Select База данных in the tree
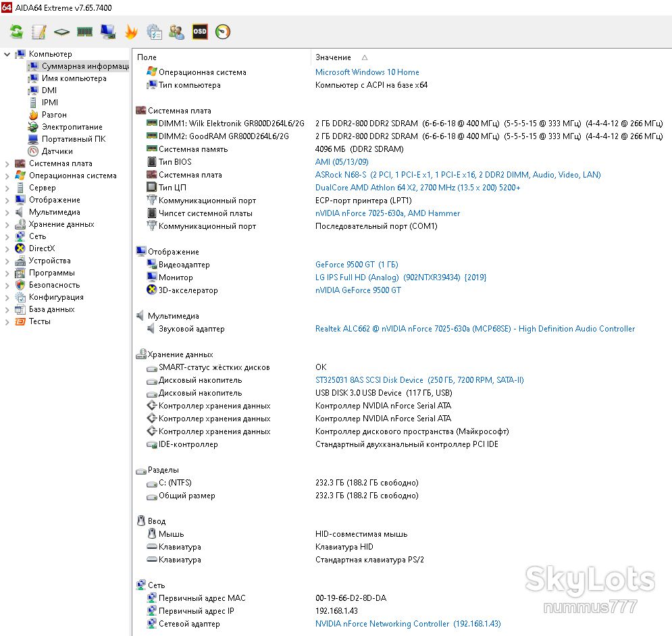 coord(51,309)
